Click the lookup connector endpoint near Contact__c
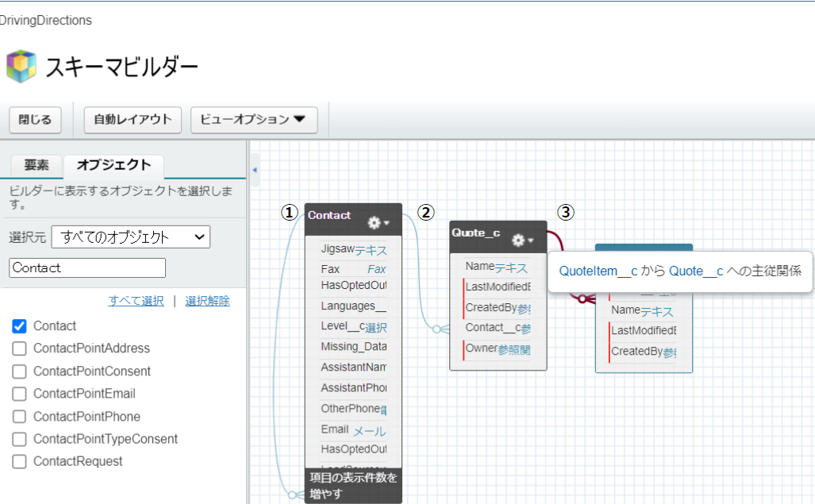 (x=439, y=329)
